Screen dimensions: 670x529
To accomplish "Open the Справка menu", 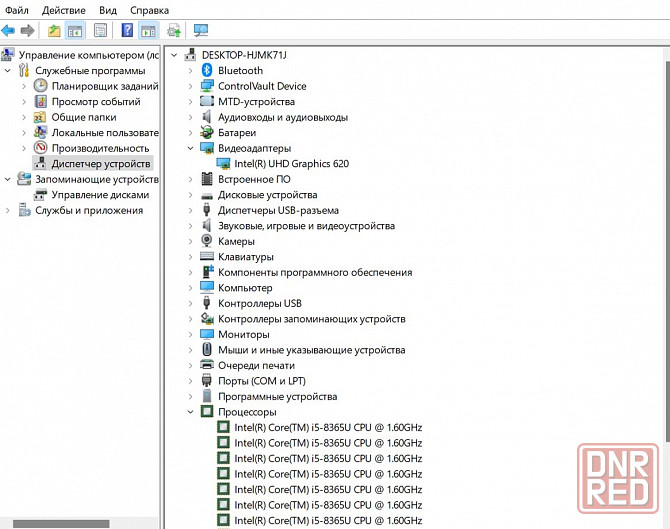I will point(150,10).
